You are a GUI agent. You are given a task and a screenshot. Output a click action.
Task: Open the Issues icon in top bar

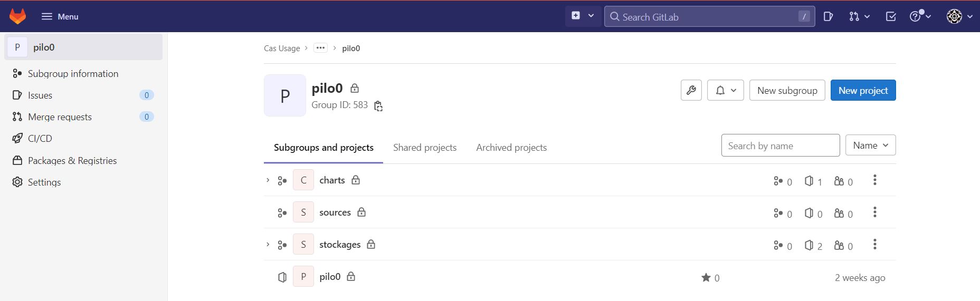(828, 17)
